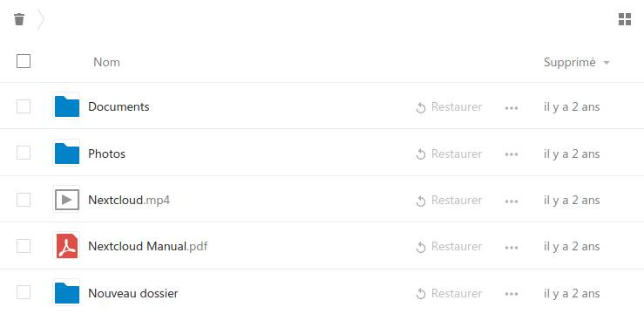
Task: Sort by the Nom column header
Action: click(106, 62)
